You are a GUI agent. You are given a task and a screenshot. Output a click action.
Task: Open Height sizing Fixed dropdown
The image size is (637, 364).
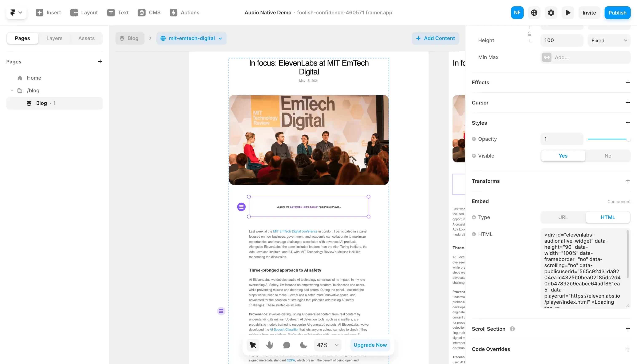point(609,40)
